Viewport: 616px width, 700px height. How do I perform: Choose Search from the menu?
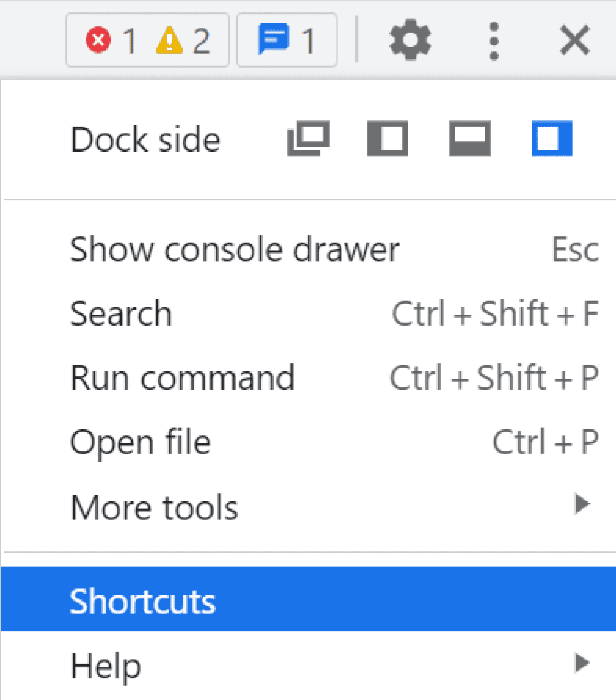(x=309, y=314)
